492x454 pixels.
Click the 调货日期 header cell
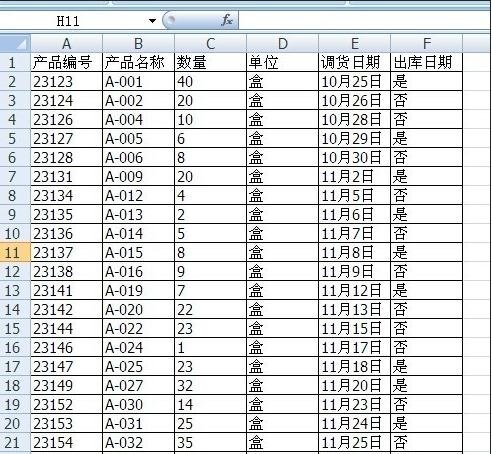tap(355, 62)
